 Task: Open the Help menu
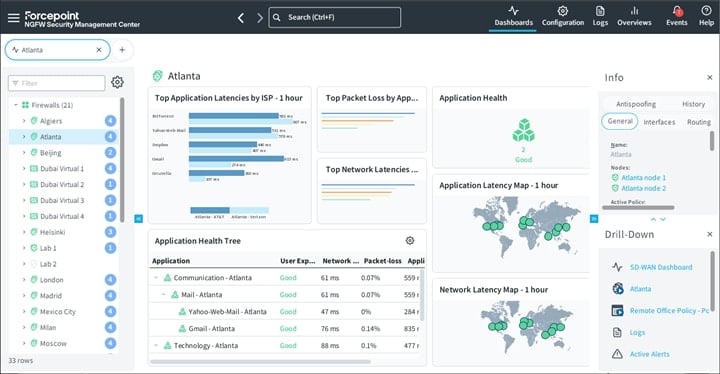706,17
